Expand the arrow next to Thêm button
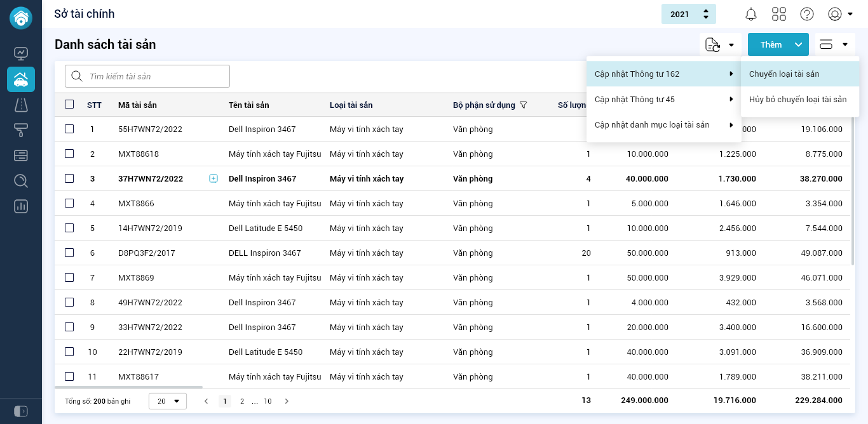Screen dimensions: 868x424 pos(799,44)
